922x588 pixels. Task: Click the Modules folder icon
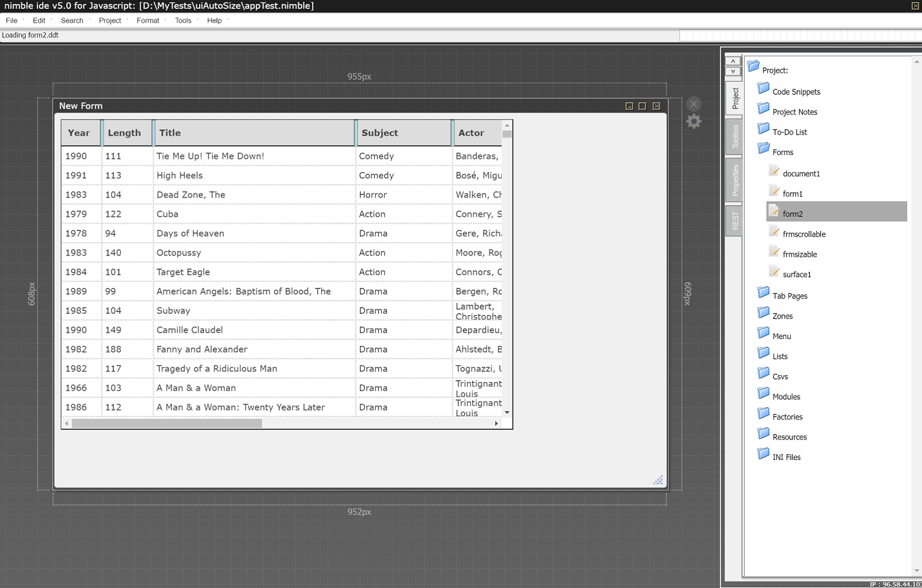click(764, 392)
